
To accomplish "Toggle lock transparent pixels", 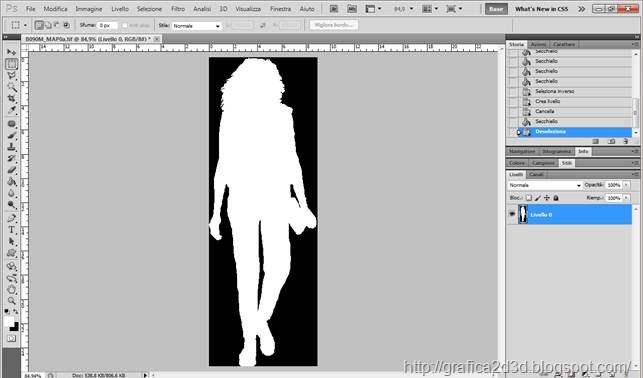I will coord(529,198).
